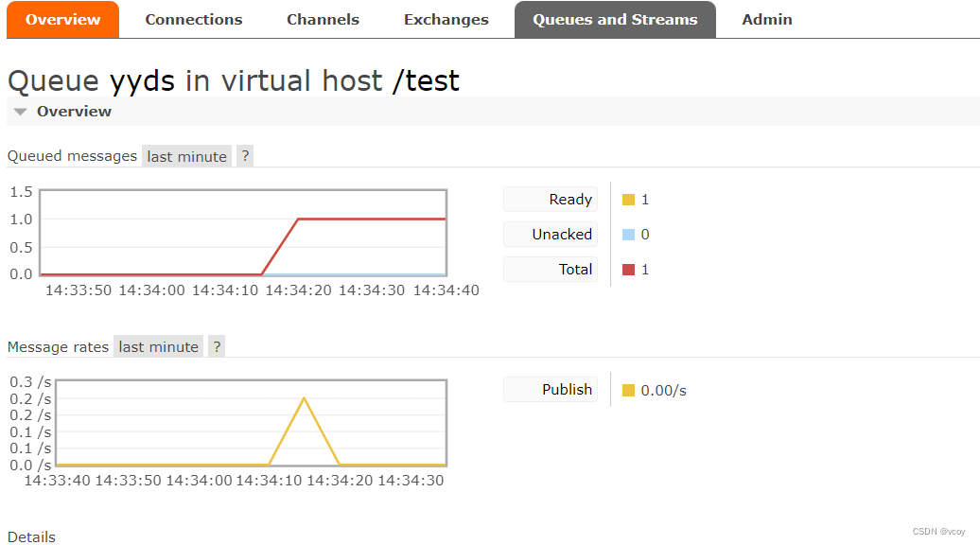
Task: Open the Exchanges tab
Action: (x=446, y=19)
